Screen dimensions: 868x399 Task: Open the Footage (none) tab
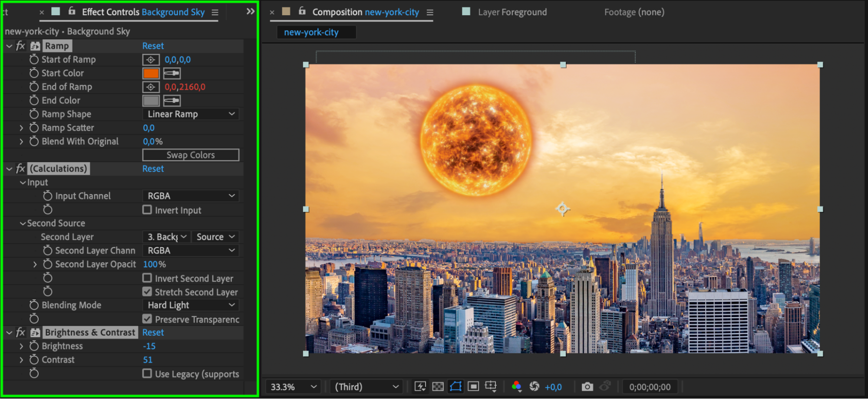[634, 12]
